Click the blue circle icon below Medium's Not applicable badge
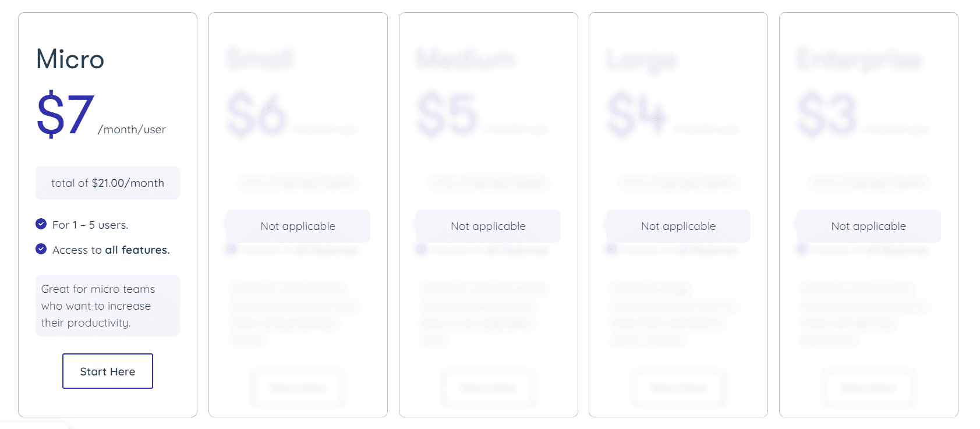This screenshot has height=429, width=980. (422, 250)
